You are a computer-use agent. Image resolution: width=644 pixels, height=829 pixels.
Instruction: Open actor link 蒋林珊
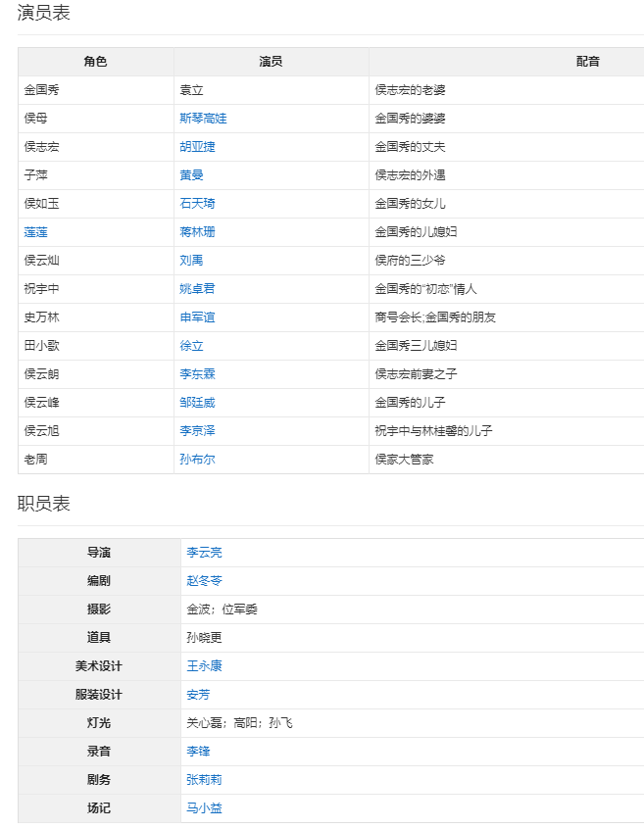pyautogui.click(x=197, y=232)
